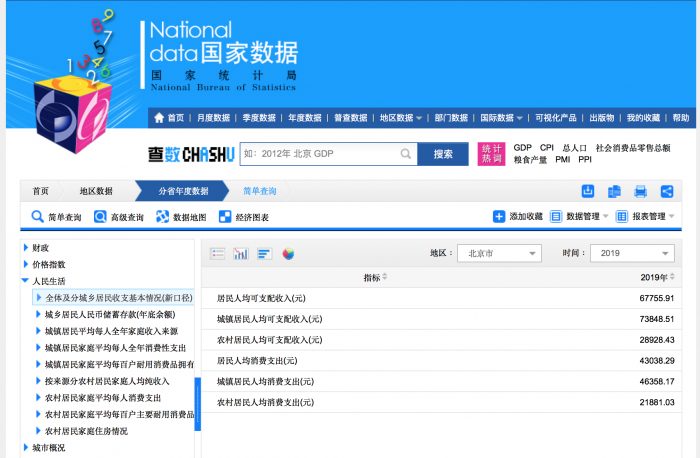
Task: Expand the 财政 tree node
Action: [x=26, y=248]
